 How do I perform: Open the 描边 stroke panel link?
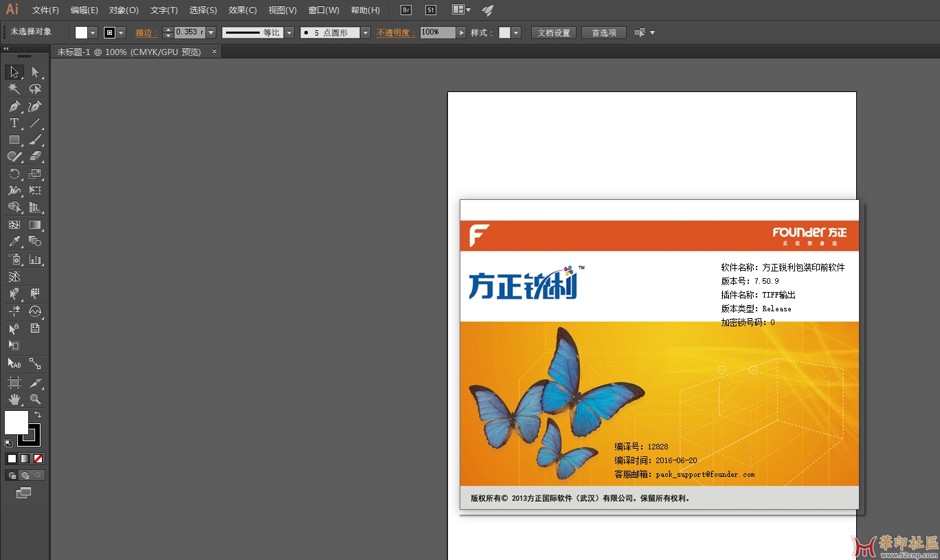point(146,33)
